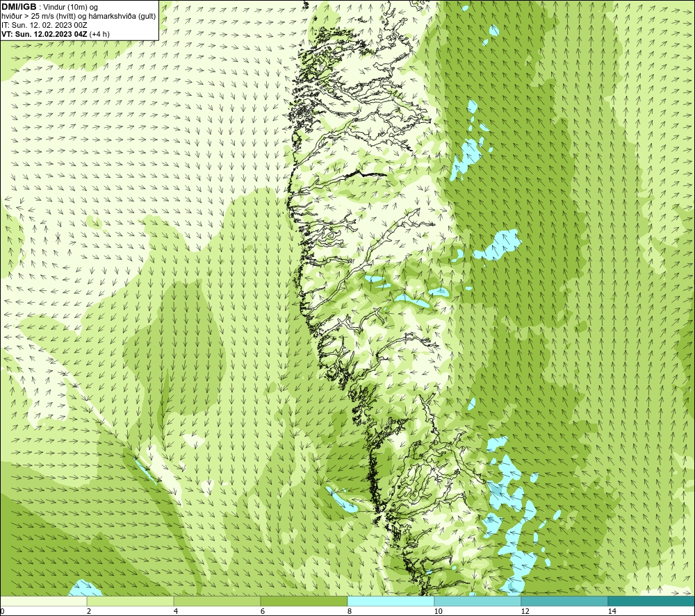Select the 0–2 m/s palest colorbar segment
This screenshot has width=695, height=616.
coord(43,601)
